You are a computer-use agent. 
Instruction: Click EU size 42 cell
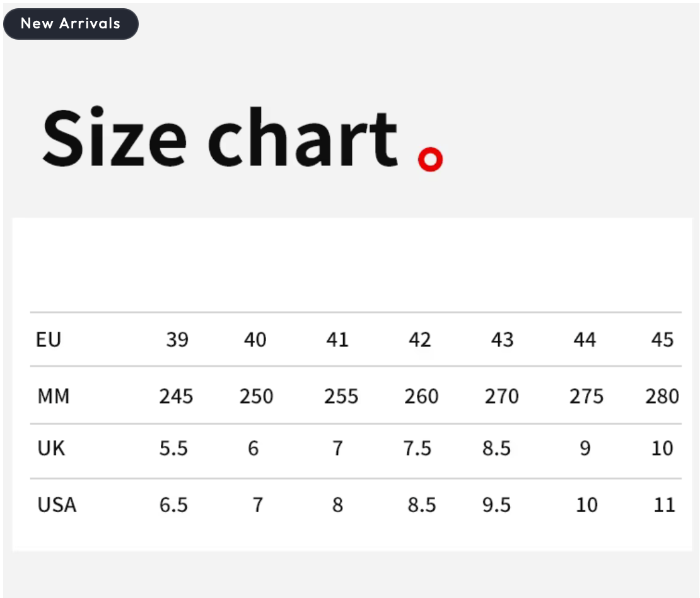[x=419, y=340]
